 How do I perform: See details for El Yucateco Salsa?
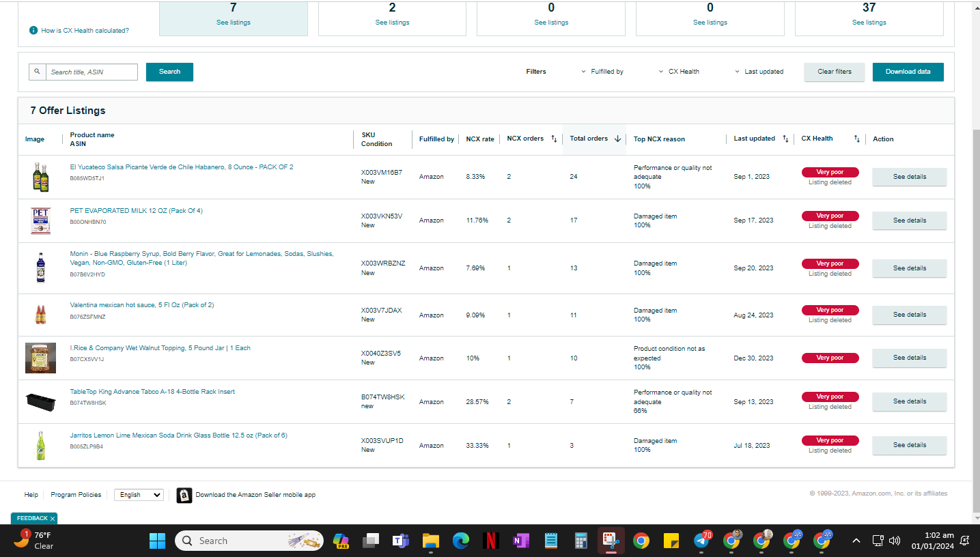point(910,177)
